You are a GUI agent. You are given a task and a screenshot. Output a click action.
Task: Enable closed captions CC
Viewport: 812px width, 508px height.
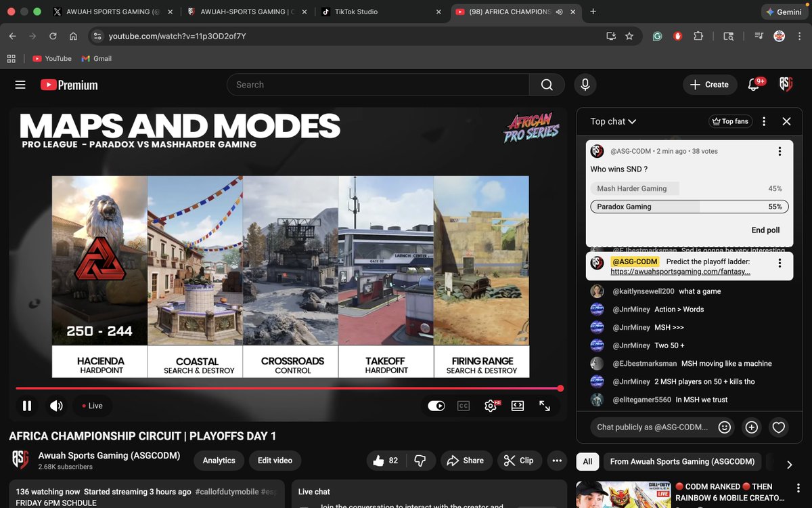pos(464,406)
